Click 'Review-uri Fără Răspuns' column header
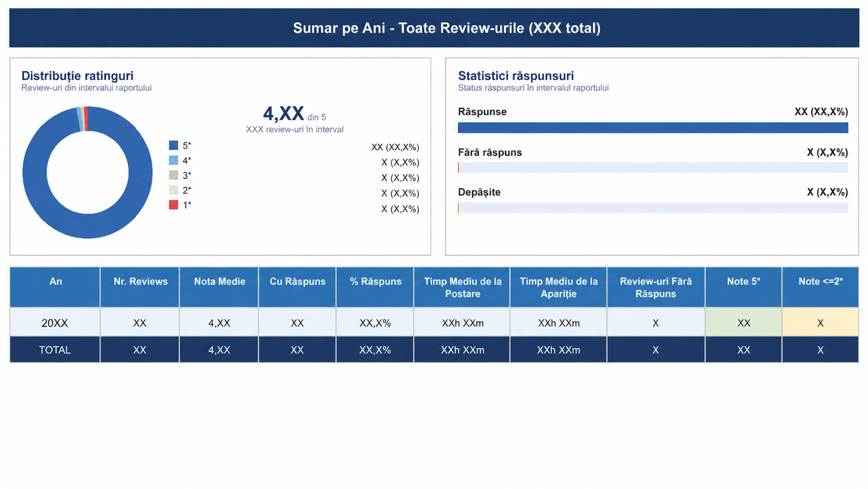Viewport: 868px width, 489px height. (x=656, y=287)
